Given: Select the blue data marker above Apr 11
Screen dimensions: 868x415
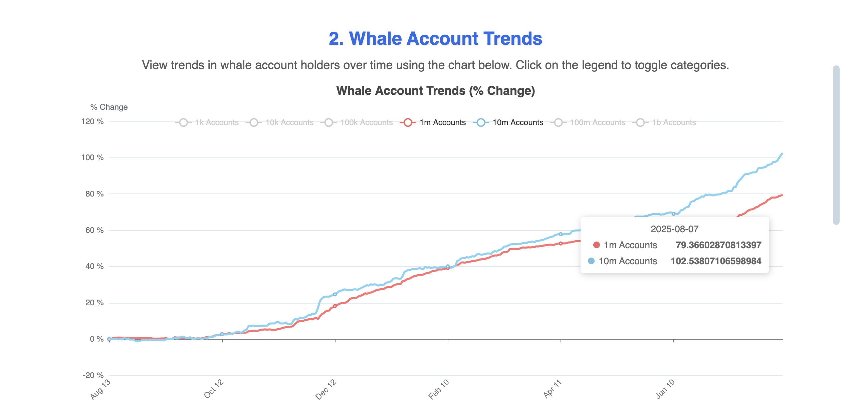Looking at the screenshot, I should 561,234.
